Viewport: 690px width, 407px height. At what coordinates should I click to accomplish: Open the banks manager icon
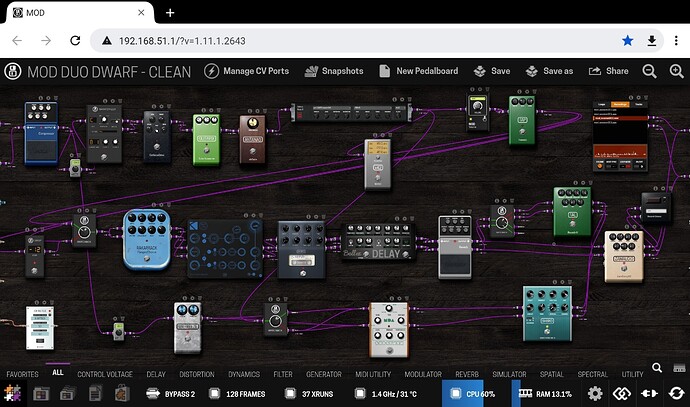(67, 393)
